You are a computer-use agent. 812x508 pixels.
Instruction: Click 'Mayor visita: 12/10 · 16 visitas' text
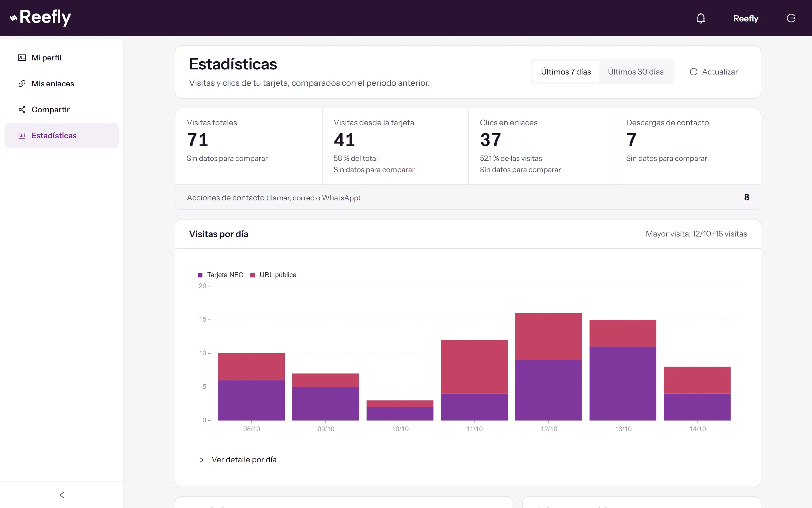[x=696, y=234]
